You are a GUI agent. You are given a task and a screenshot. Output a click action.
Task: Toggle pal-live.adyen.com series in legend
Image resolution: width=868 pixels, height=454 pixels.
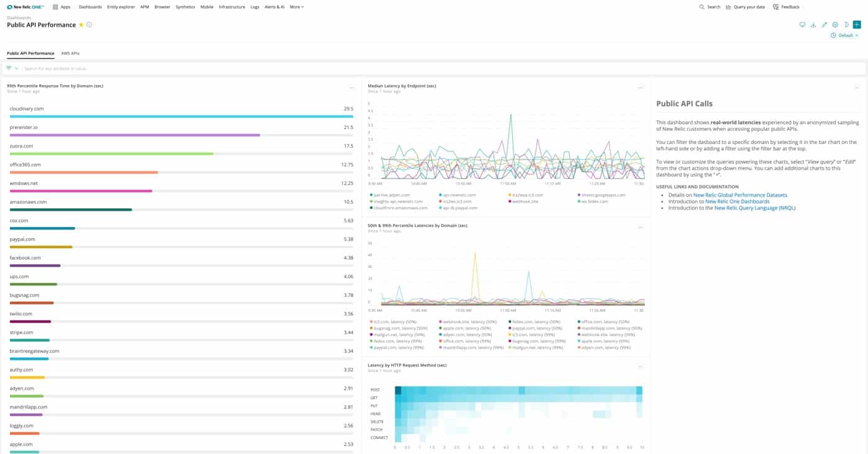click(389, 195)
